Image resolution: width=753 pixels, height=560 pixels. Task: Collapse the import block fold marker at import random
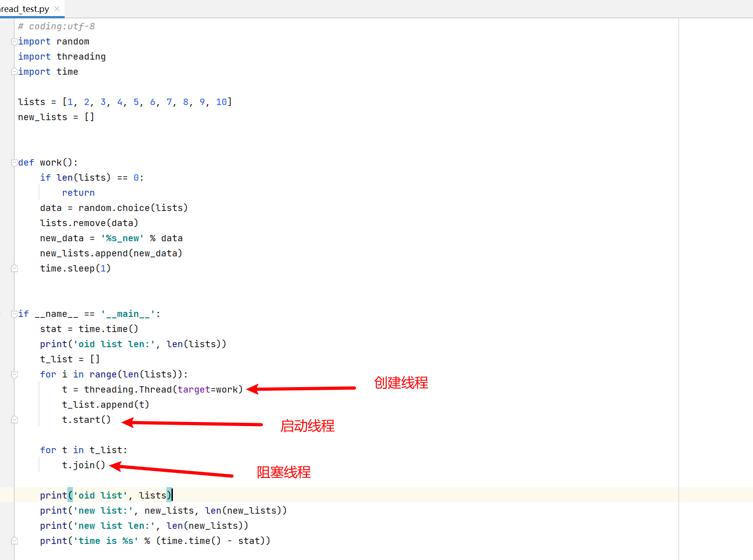[14, 42]
